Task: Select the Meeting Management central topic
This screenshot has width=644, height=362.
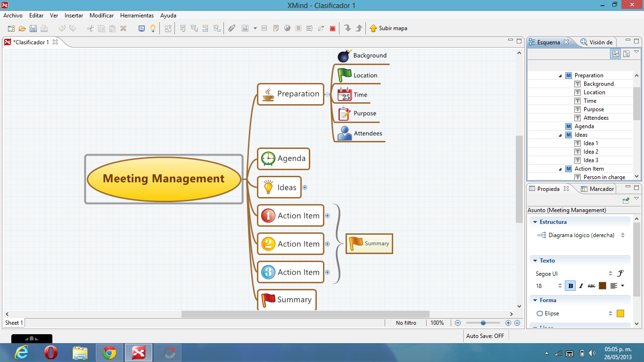Action: coord(164,179)
